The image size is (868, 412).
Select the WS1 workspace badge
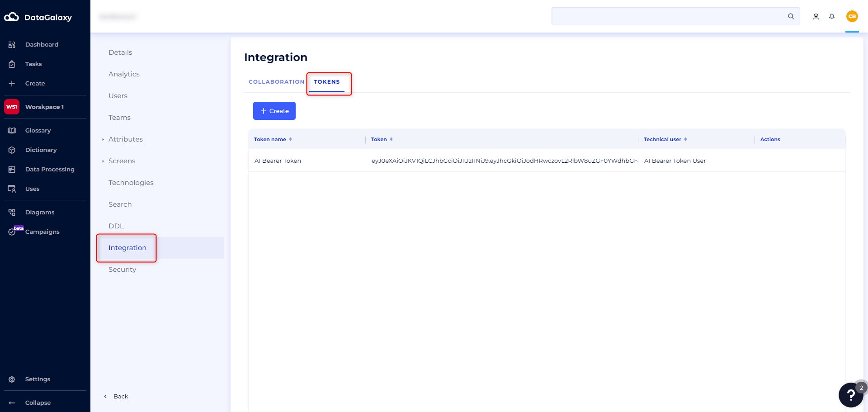click(12, 107)
